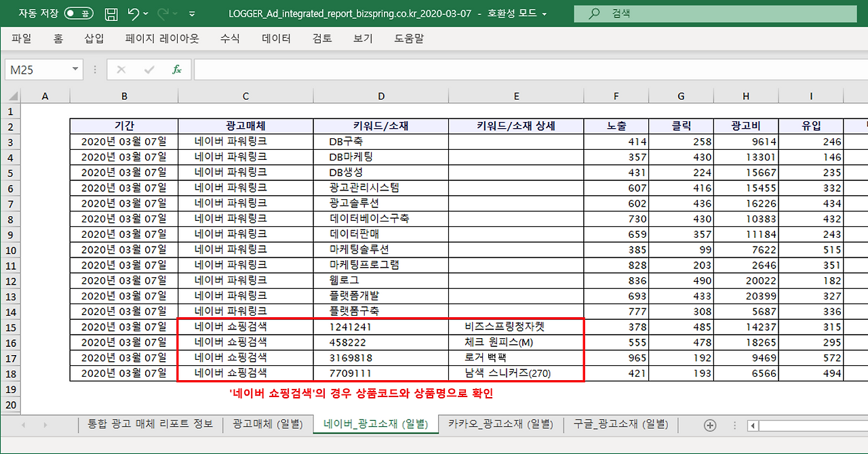Click the 광고매체 header cell
This screenshot has width=868, height=454.
(246, 126)
